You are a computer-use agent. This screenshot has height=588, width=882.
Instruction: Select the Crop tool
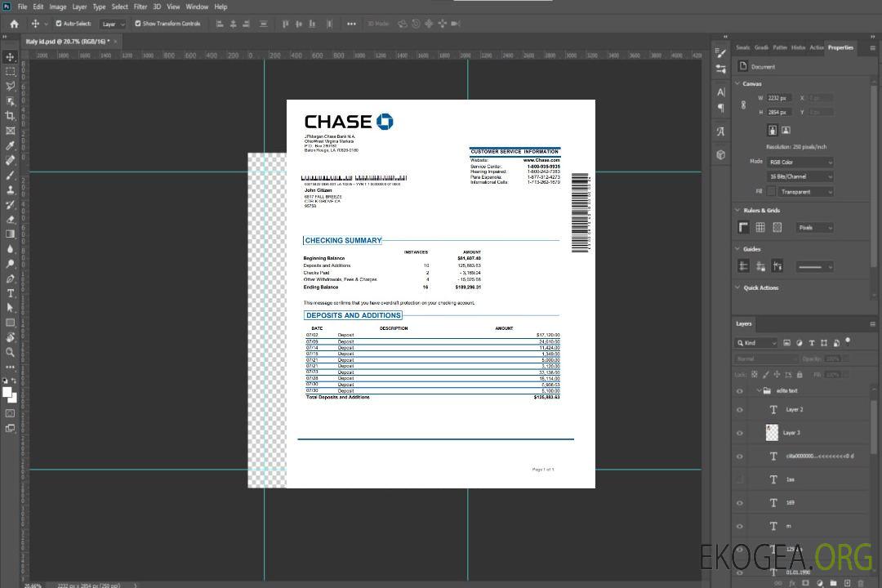pos(10,116)
